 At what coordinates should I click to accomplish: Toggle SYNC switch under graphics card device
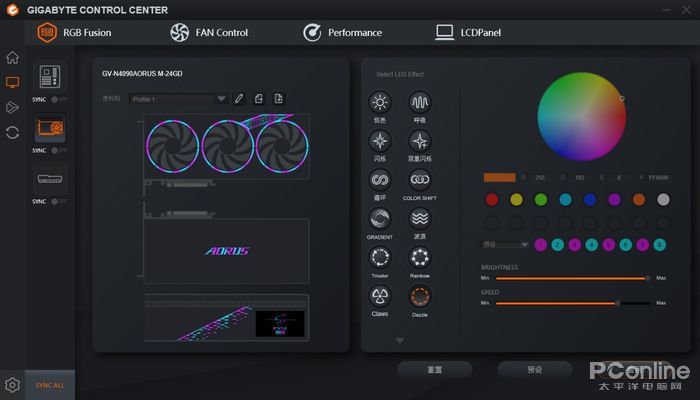click(58, 150)
